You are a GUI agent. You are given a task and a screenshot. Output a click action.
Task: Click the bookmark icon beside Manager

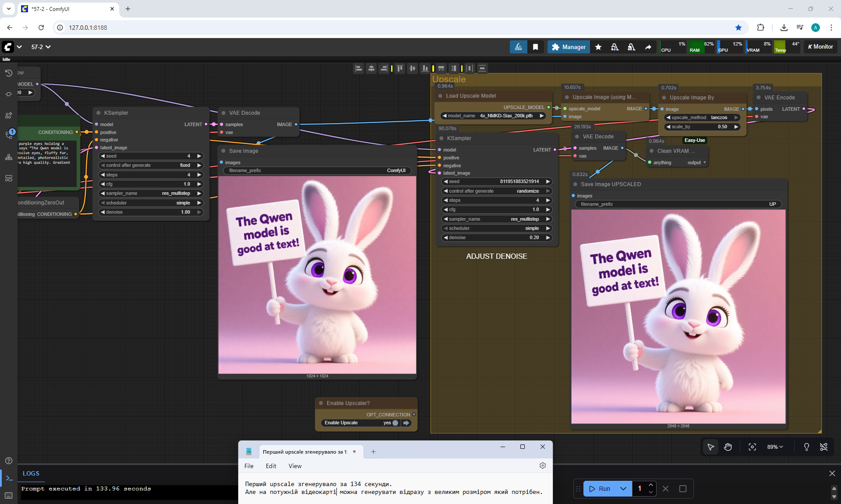[x=535, y=47]
